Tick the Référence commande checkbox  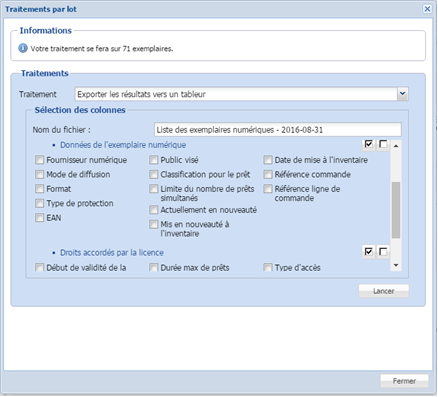[268, 174]
